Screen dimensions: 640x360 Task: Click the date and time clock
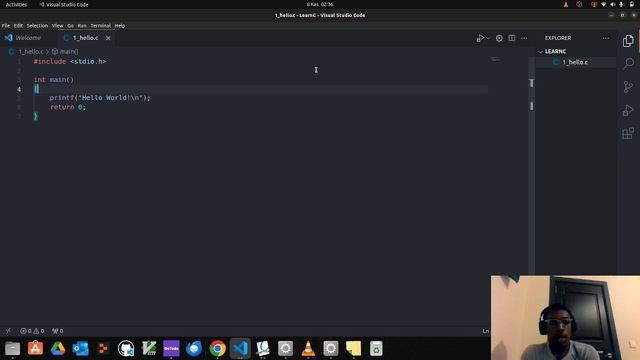(320, 4)
